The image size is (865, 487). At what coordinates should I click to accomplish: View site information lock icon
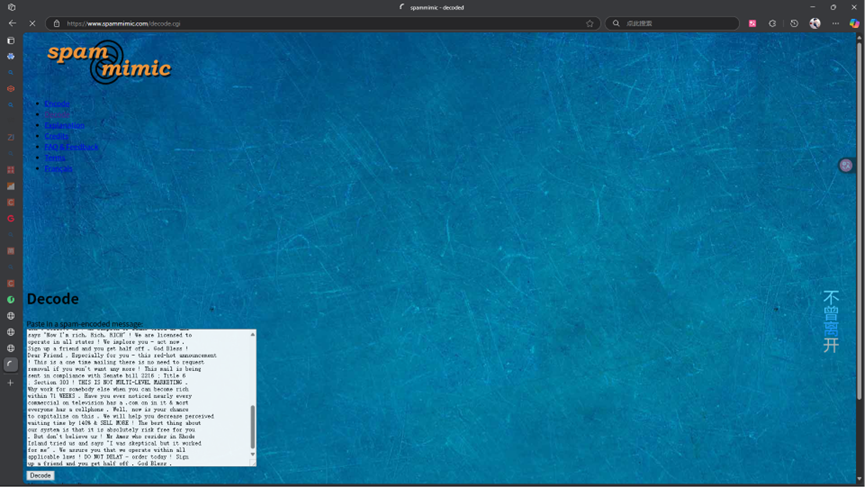click(x=57, y=23)
